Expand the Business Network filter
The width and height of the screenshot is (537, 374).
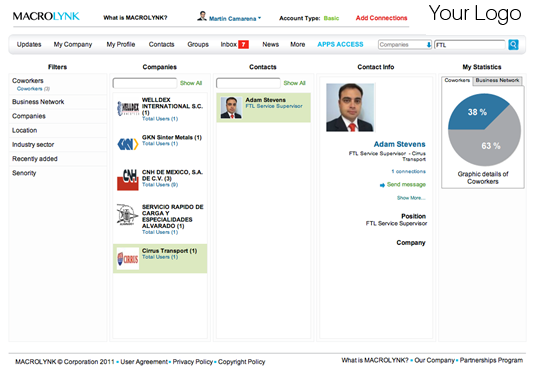tap(38, 102)
